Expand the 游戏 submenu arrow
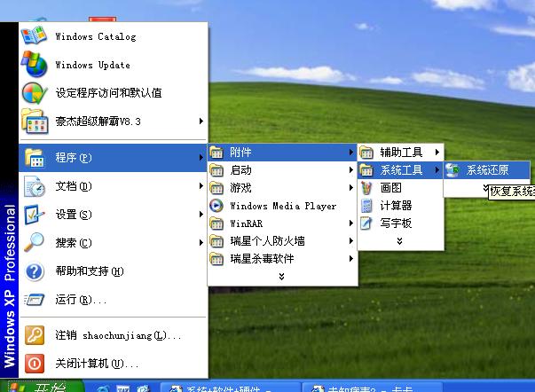Image resolution: width=535 pixels, height=392 pixels. [351, 188]
